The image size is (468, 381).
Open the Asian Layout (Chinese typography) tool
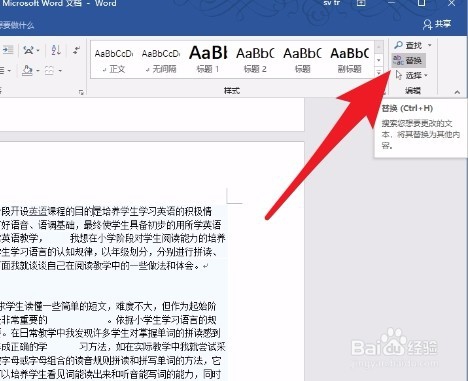pos(29,50)
